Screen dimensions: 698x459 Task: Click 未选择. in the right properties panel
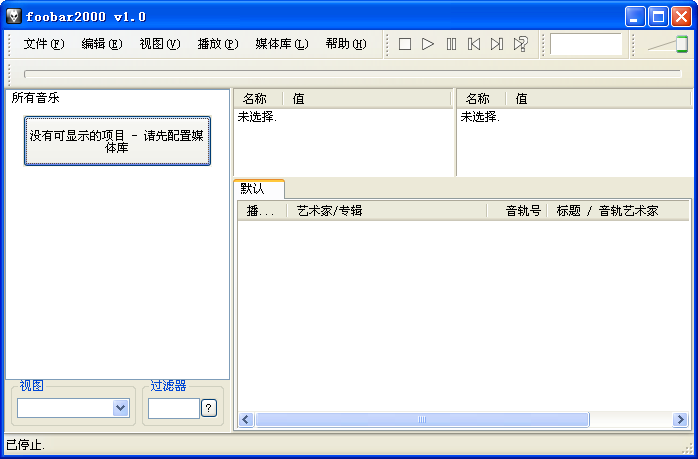(x=480, y=117)
